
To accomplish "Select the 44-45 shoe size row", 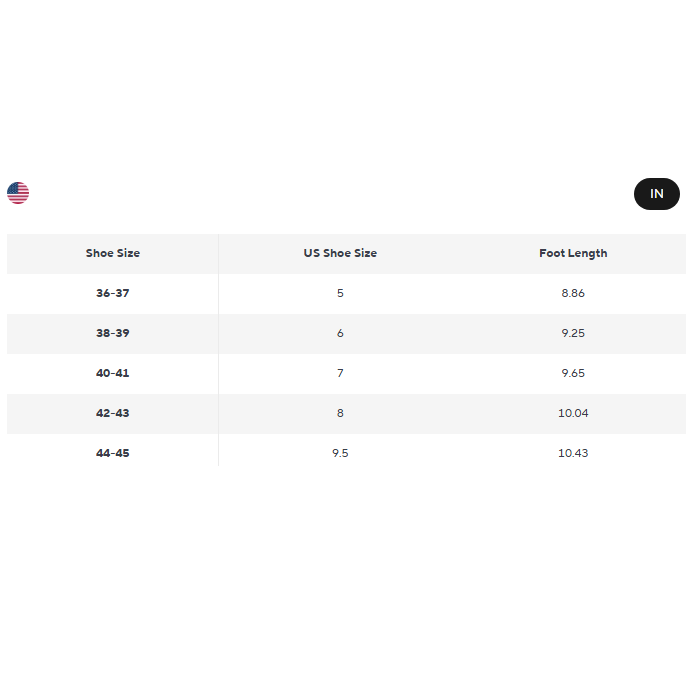I will pyautogui.click(x=113, y=453).
